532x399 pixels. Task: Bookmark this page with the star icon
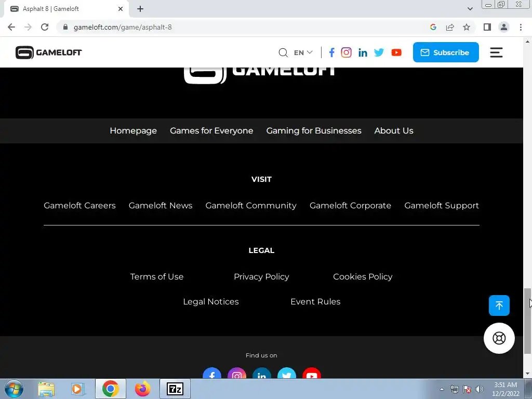tap(467, 27)
